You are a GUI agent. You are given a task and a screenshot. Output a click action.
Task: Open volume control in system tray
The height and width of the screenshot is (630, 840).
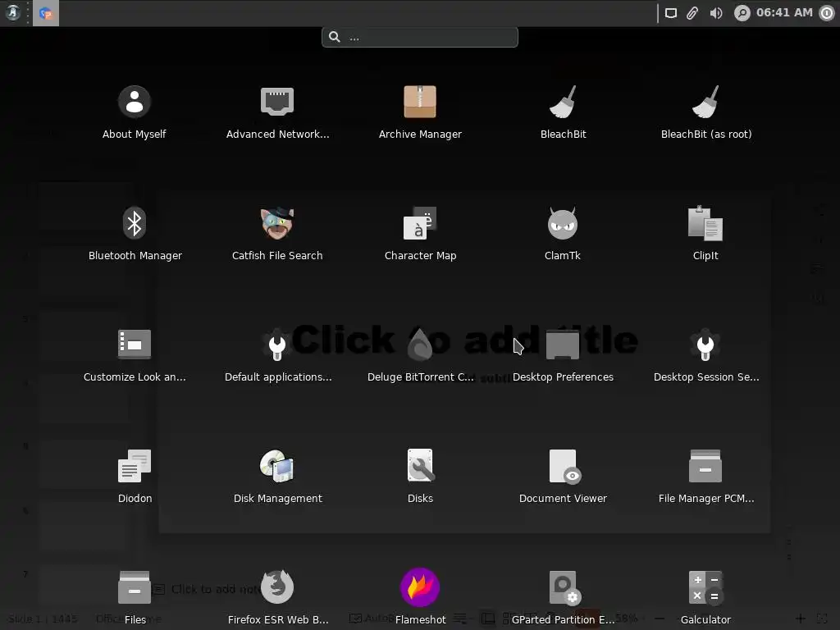tap(716, 13)
